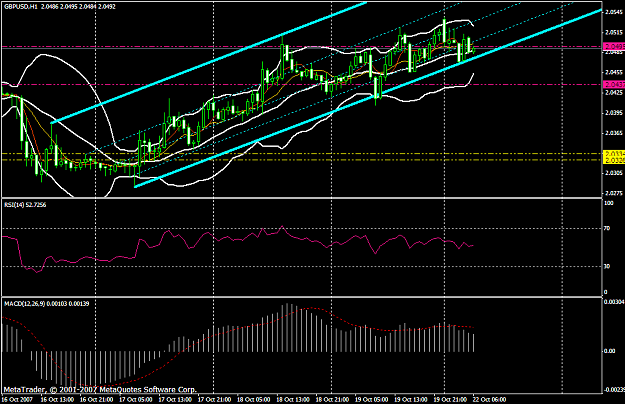Select the thick lower cyan channel trendline
Viewport: 625px width, 404px height.
point(368,98)
